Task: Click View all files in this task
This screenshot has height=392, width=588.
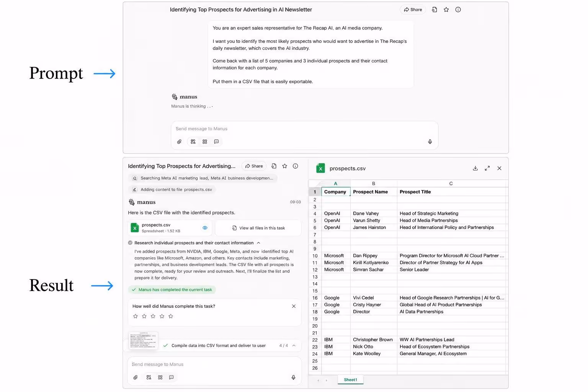Action: [258, 228]
